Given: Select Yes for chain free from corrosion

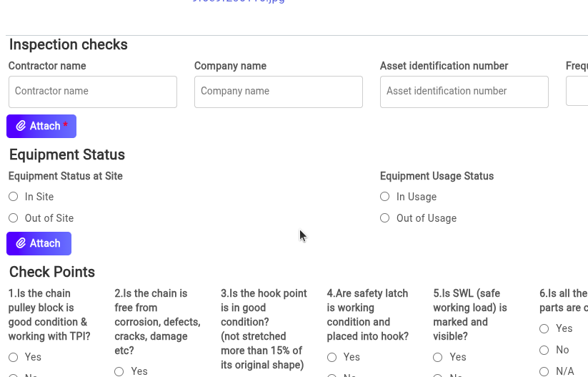Looking at the screenshot, I should point(119,371).
